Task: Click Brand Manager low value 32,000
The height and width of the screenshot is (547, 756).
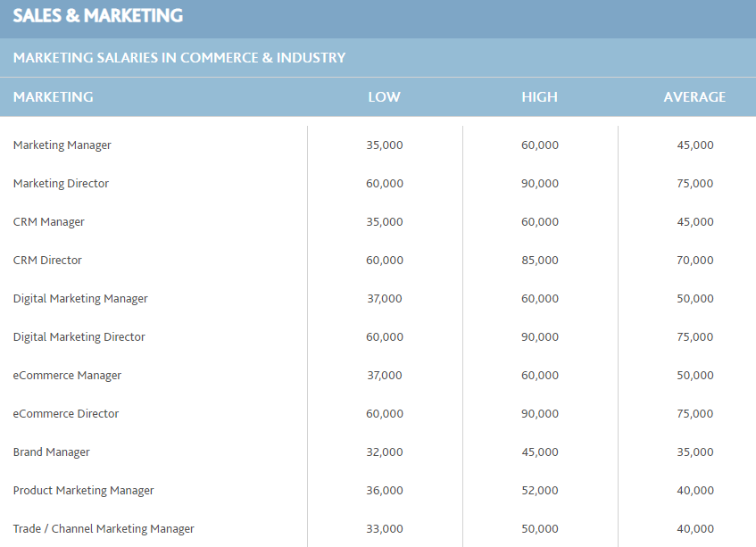Action: (385, 452)
